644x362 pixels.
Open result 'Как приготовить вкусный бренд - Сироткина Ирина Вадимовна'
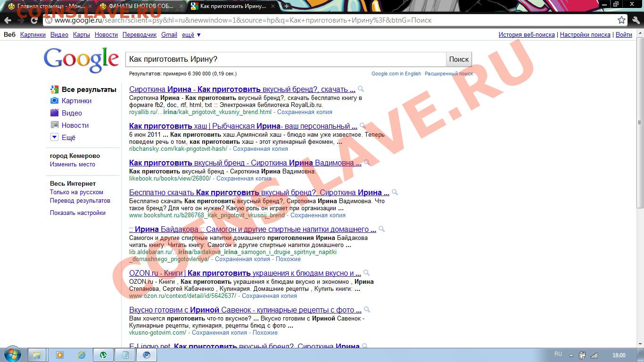[x=245, y=163]
